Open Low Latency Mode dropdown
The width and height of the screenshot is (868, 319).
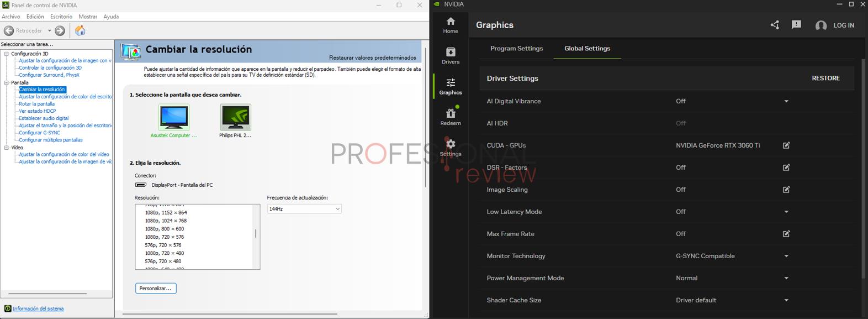point(786,212)
